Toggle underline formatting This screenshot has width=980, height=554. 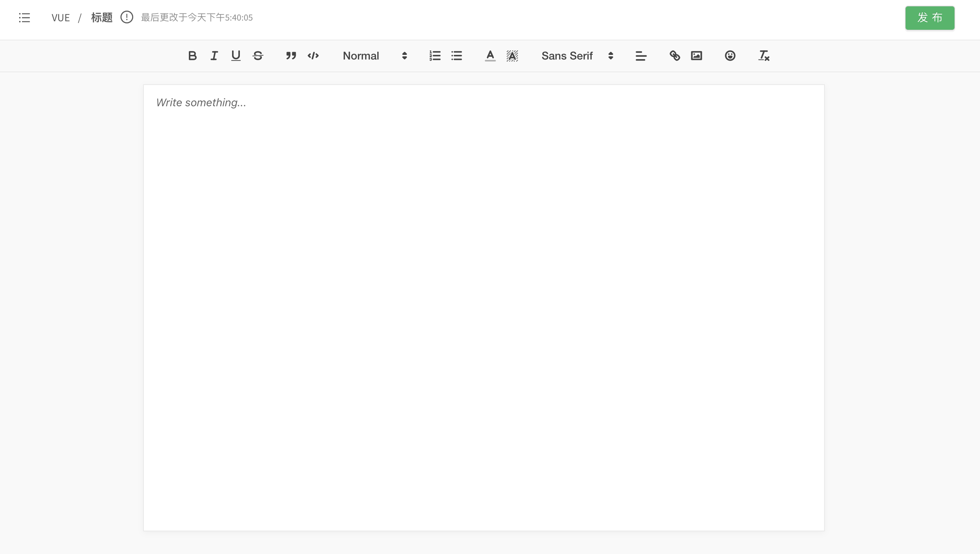pos(236,56)
